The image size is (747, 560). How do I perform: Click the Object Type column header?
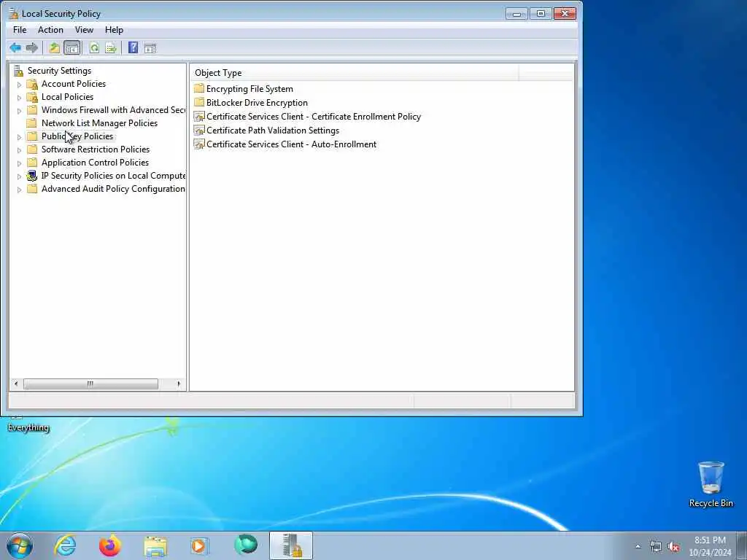click(x=355, y=73)
